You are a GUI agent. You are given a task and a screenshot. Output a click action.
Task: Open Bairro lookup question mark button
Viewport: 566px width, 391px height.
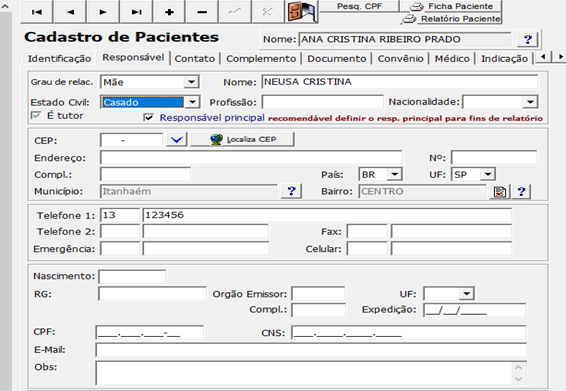coord(521,192)
